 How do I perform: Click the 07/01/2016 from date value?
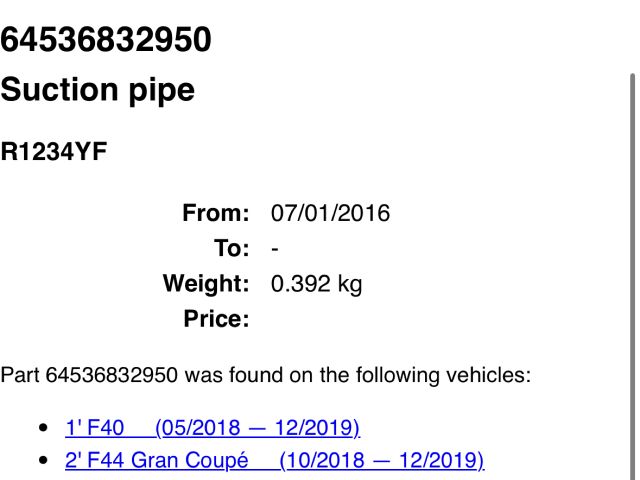click(330, 213)
